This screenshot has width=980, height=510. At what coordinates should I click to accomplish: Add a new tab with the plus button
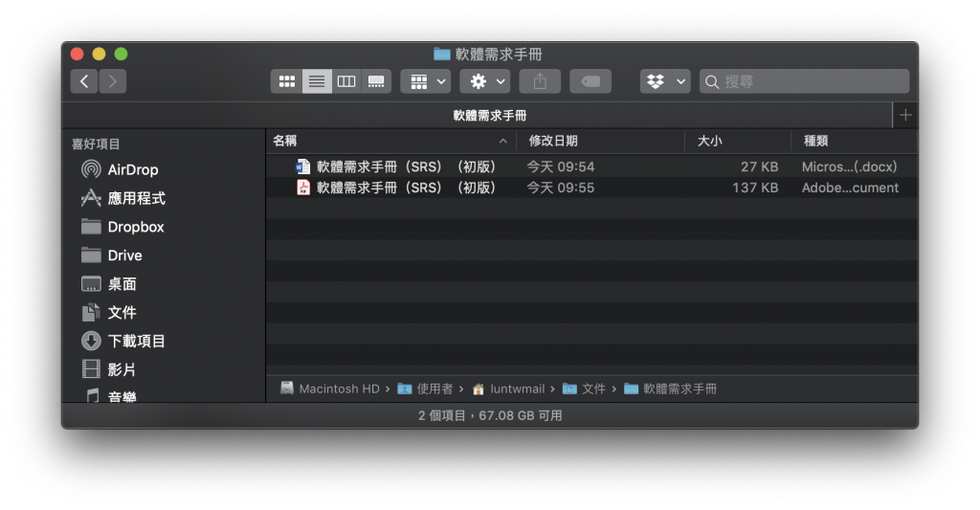point(905,115)
